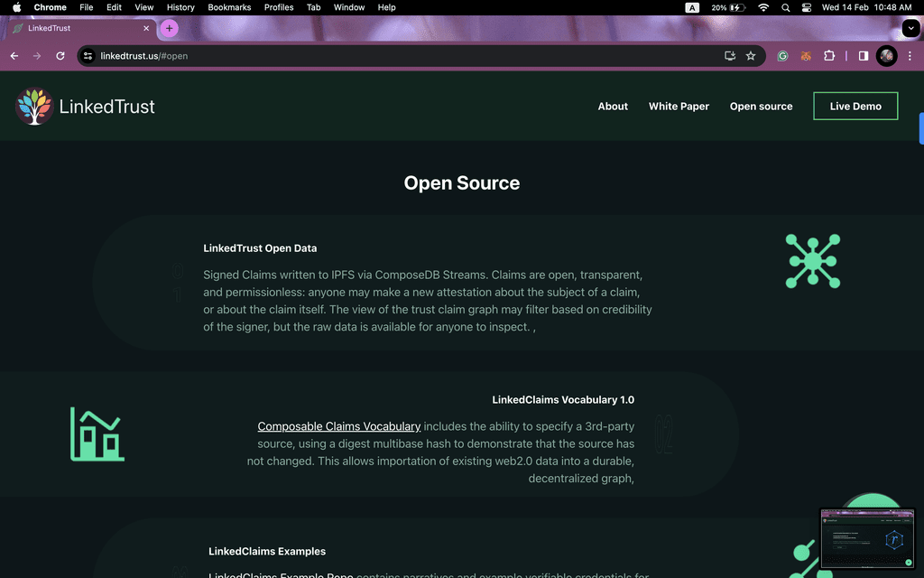
Task: Click the install app icon in address bar
Action: click(x=730, y=56)
